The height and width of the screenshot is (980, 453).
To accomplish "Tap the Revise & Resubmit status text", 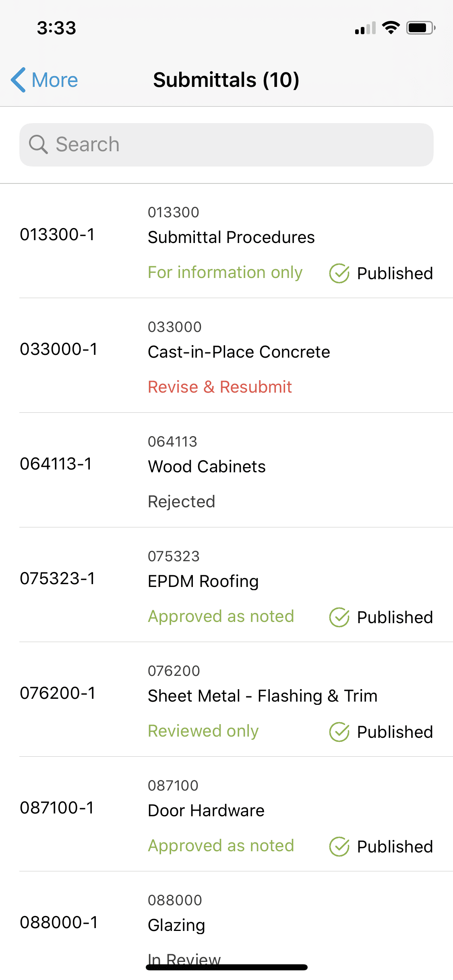I will tap(220, 387).
